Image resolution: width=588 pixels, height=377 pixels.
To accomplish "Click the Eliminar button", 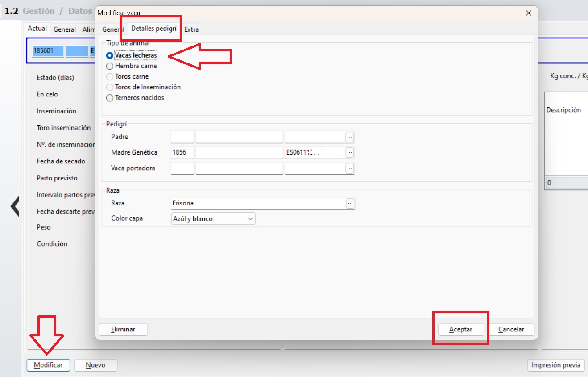I will (x=123, y=329).
